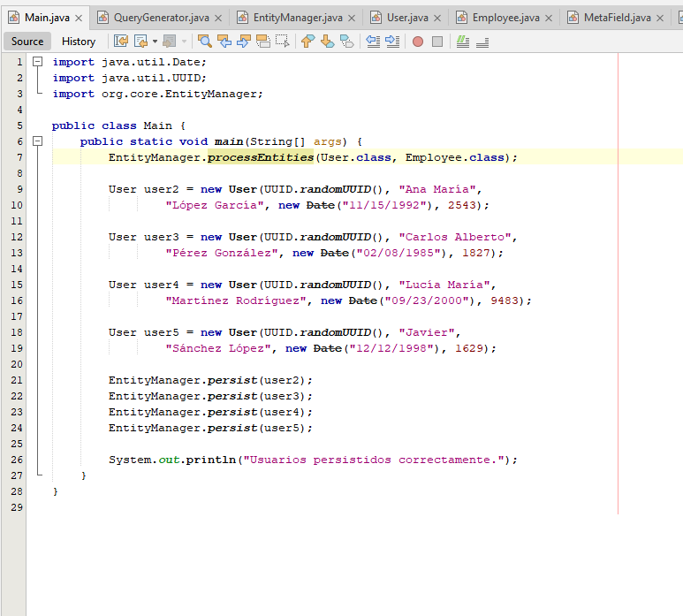Screen dimensions: 683x616
Task: Click the Last Edit location icon
Action: [x=121, y=42]
